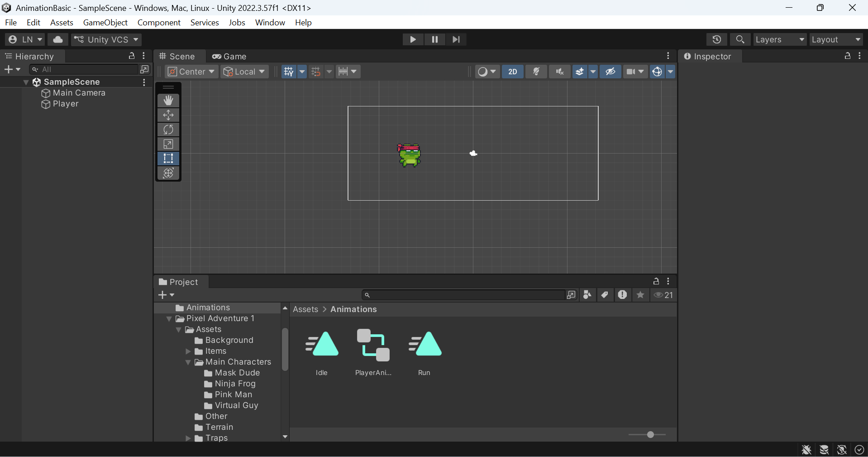Viewport: 868px width, 457px height.
Task: Focus the Project search field
Action: [464, 295]
